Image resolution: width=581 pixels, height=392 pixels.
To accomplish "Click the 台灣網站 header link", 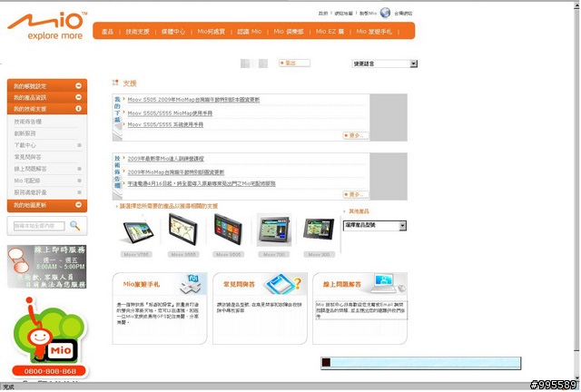I will click(x=403, y=14).
